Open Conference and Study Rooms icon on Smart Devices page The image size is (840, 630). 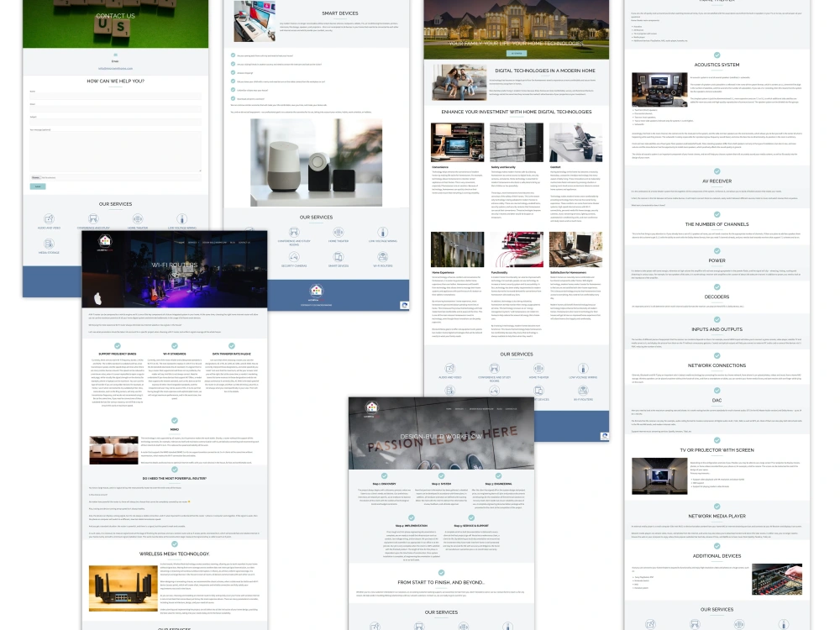294,233
